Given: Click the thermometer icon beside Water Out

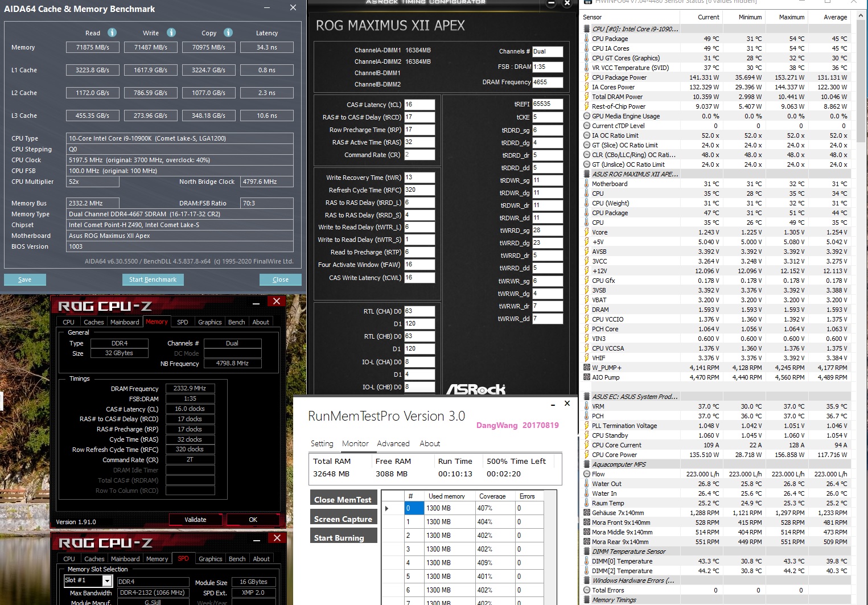Looking at the screenshot, I should point(587,484).
